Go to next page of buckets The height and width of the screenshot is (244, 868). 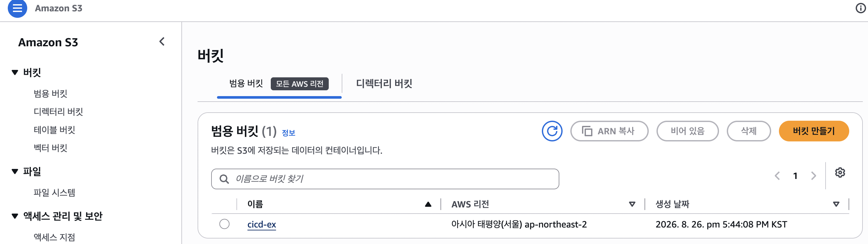(x=813, y=176)
